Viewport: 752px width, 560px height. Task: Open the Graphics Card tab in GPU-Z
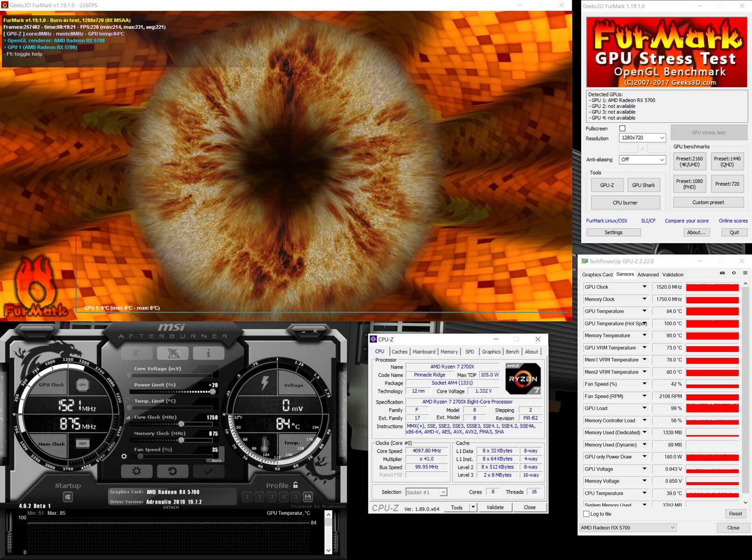[x=597, y=275]
